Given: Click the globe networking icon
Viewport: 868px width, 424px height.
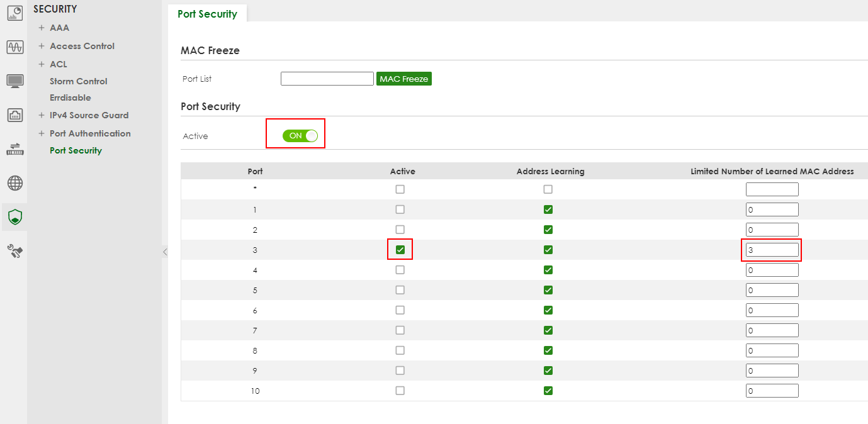Looking at the screenshot, I should [x=14, y=183].
